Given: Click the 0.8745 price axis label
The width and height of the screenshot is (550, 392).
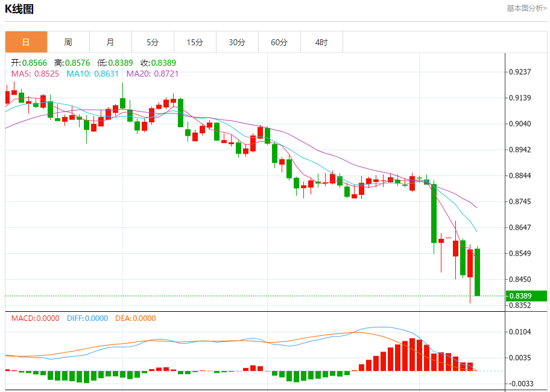Looking at the screenshot, I should pos(520,201).
